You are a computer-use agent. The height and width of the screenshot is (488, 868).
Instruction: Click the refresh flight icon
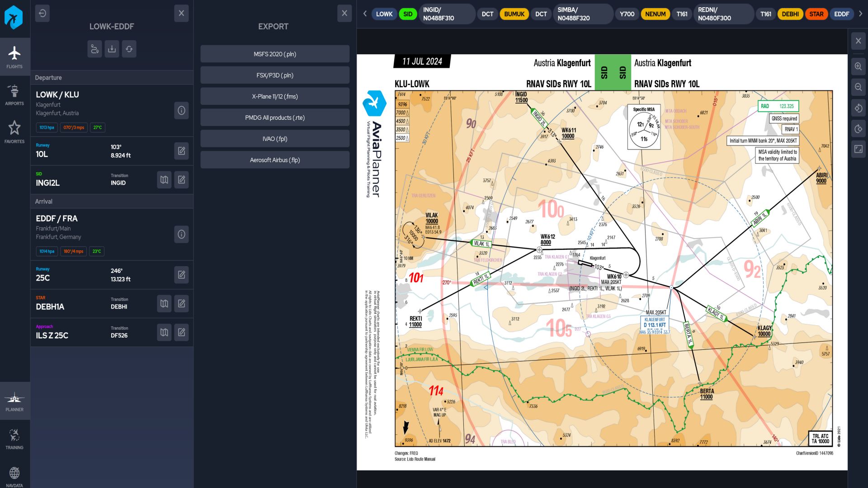(129, 49)
